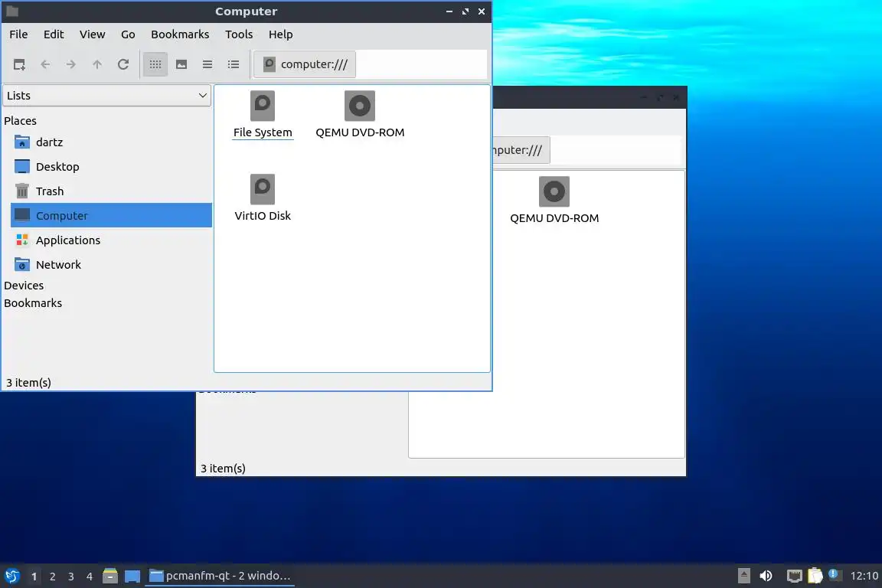Select QEMU DVD-ROM in the background window
The height and width of the screenshot is (588, 882).
pyautogui.click(x=554, y=201)
